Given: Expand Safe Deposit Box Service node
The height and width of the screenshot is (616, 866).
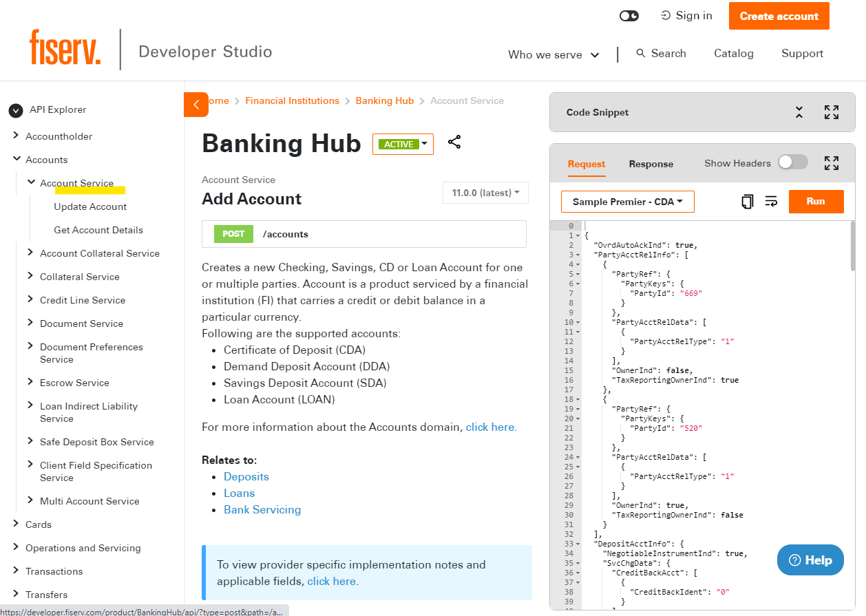Looking at the screenshot, I should [30, 441].
